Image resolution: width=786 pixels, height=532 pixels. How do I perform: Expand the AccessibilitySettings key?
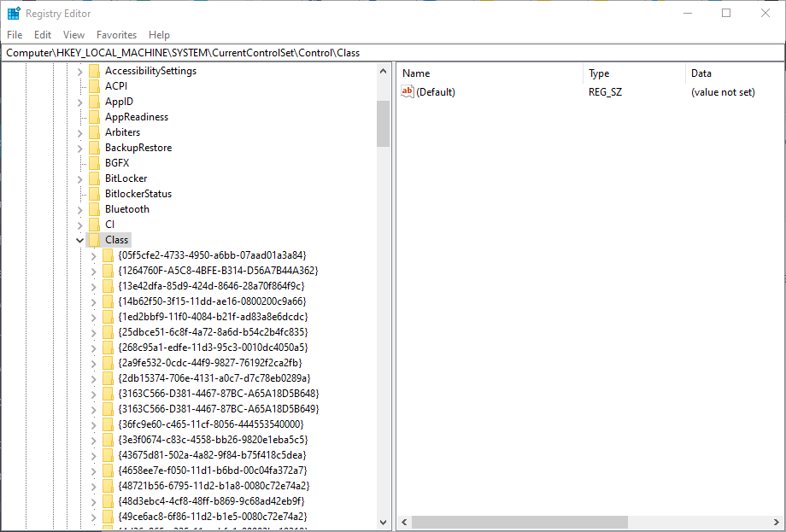tap(79, 72)
